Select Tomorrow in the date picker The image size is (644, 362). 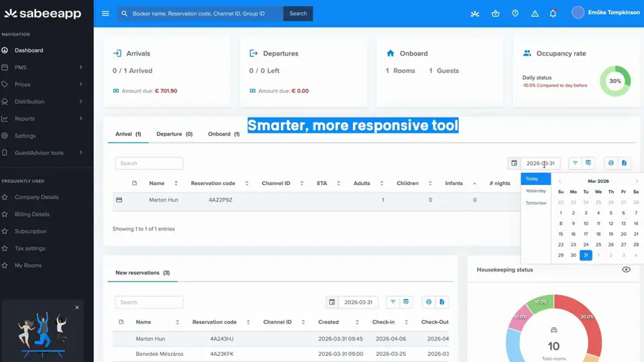tap(535, 203)
